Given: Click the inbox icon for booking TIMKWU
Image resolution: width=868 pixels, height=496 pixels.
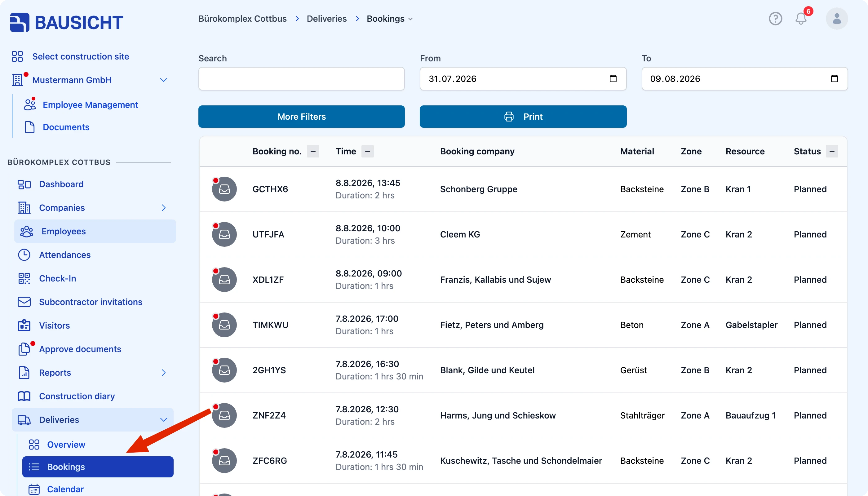Looking at the screenshot, I should (x=224, y=325).
